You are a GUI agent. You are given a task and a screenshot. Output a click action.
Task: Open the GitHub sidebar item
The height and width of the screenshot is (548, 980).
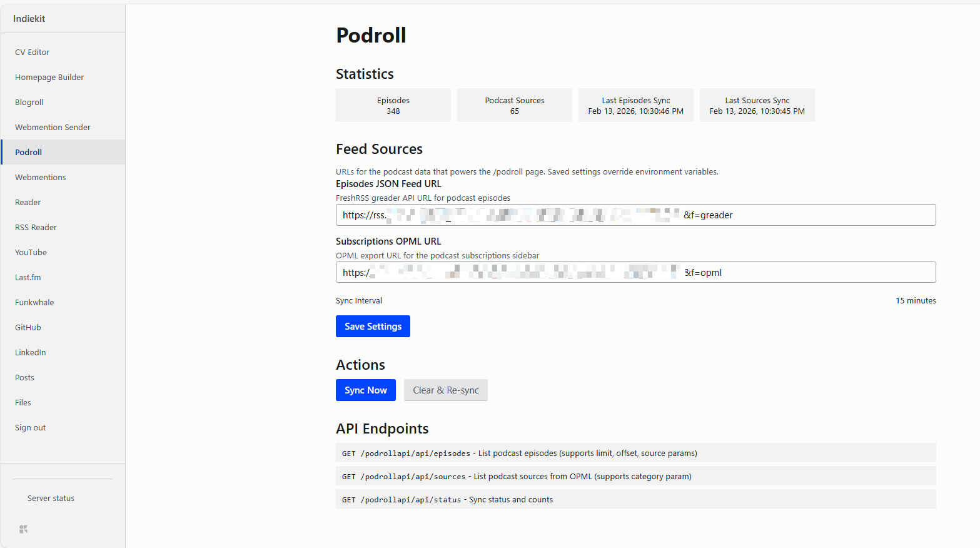click(x=28, y=328)
